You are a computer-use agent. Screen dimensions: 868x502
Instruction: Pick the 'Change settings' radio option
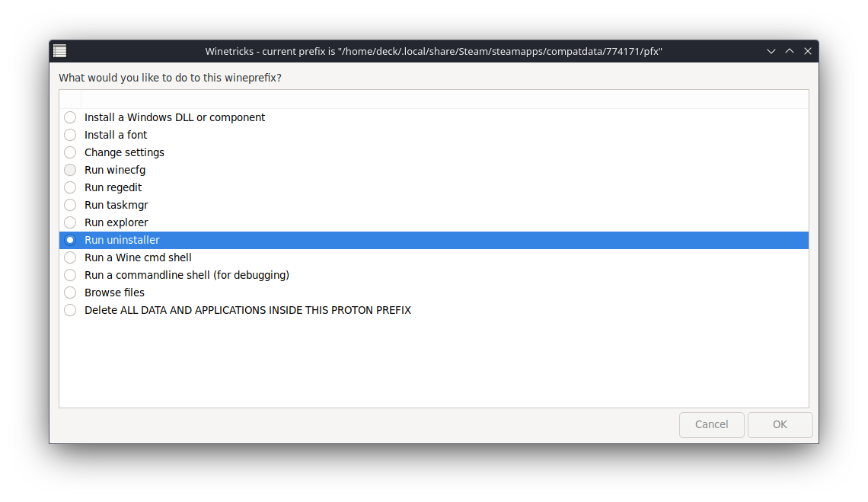coord(70,152)
